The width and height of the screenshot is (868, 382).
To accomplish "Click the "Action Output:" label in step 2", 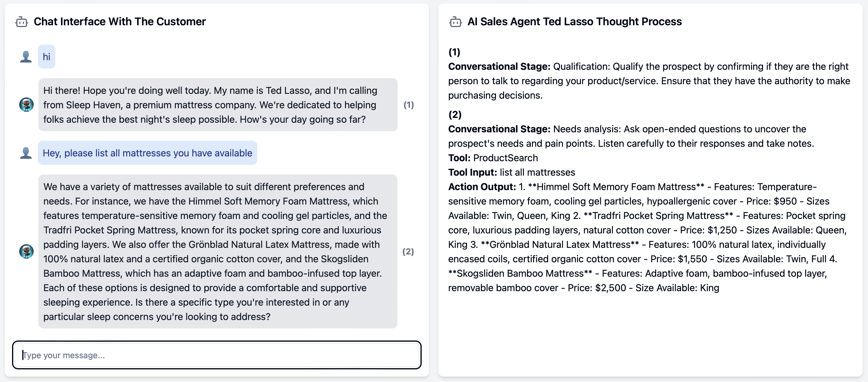I will point(482,187).
